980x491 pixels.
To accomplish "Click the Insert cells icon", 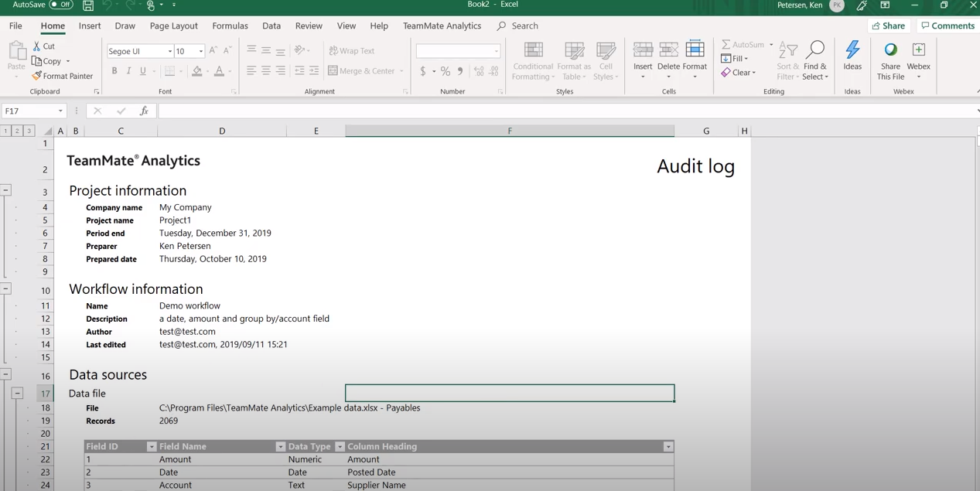I will click(643, 50).
